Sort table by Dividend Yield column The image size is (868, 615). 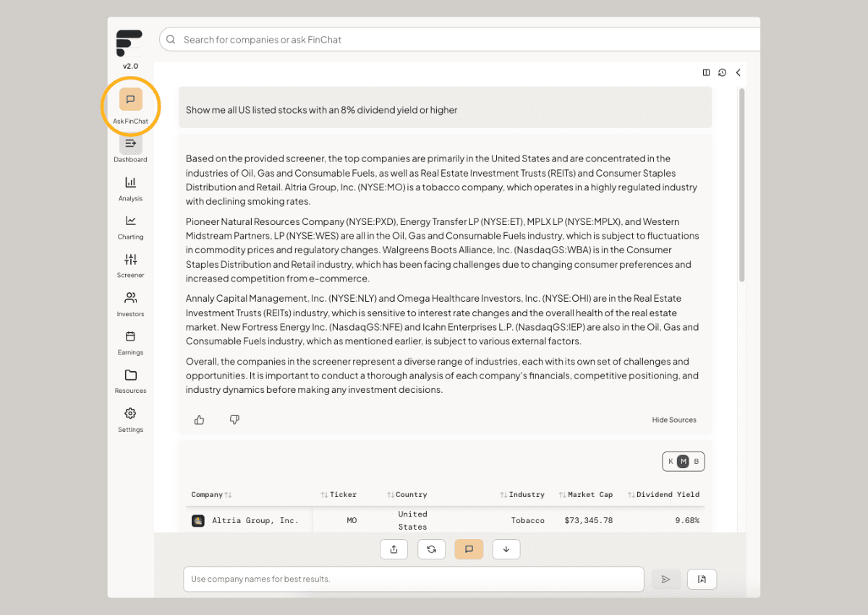pyautogui.click(x=667, y=495)
